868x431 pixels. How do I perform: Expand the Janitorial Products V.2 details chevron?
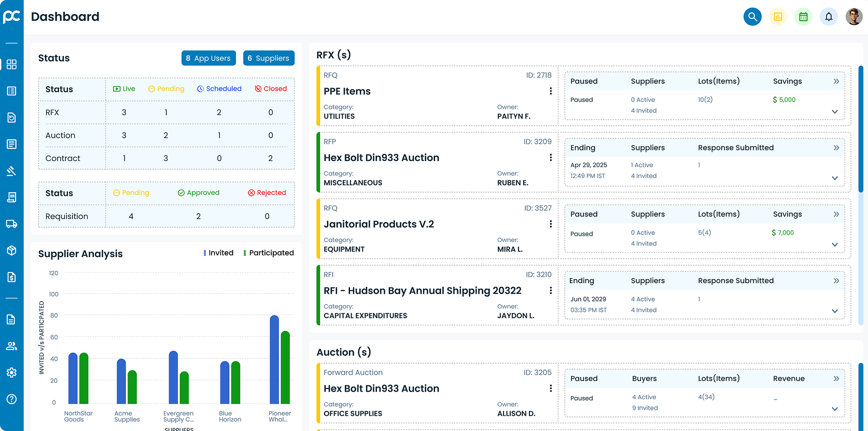point(835,245)
